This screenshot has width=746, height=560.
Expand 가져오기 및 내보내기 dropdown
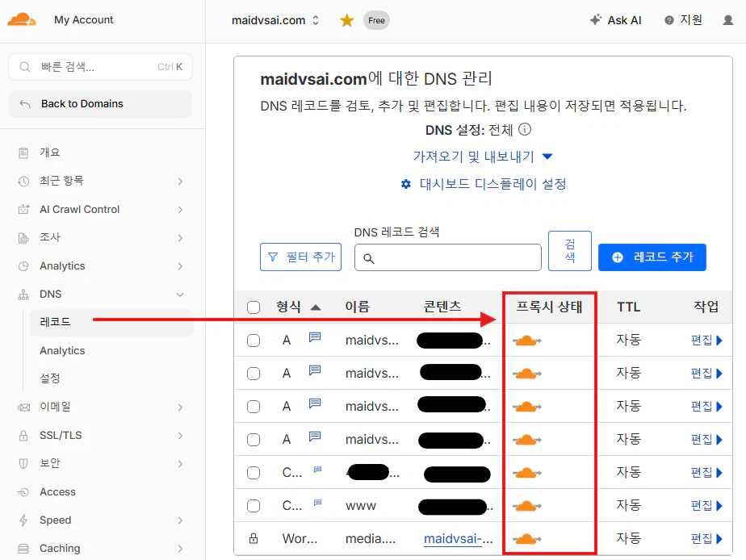coord(483,157)
